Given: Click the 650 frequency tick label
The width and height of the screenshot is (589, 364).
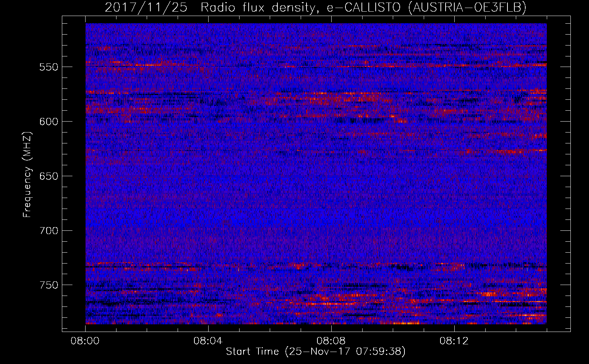Looking at the screenshot, I should [x=49, y=176].
